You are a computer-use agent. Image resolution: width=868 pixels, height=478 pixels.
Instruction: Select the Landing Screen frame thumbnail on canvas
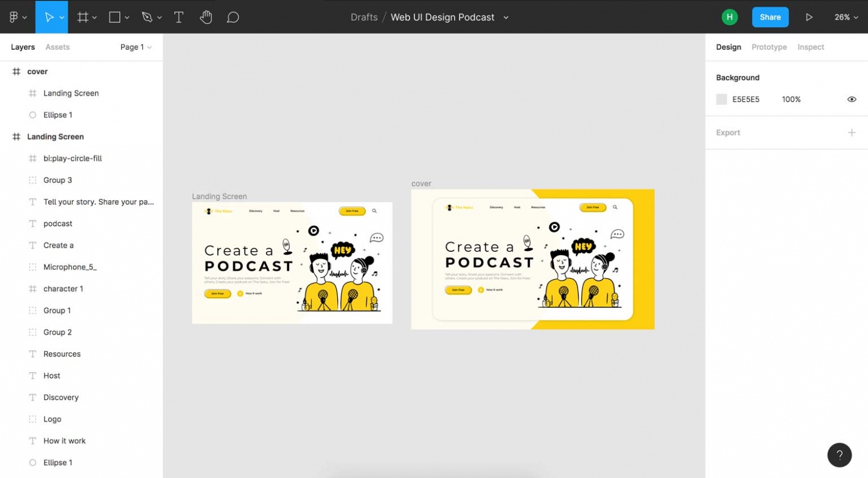point(292,263)
